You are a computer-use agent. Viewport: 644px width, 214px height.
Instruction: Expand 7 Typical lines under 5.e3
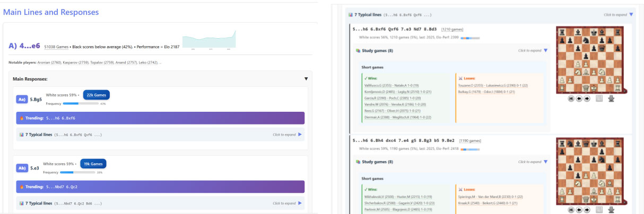[300, 203]
